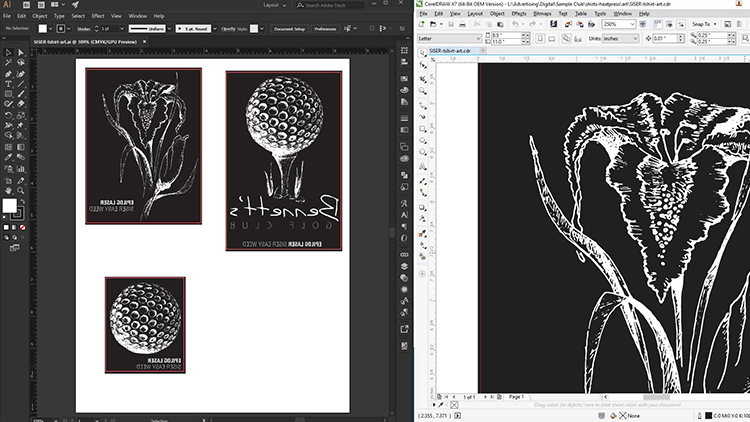This screenshot has height=422, width=750.
Task: Swap fill and stroke arrows in Illustrator
Action: [x=22, y=202]
